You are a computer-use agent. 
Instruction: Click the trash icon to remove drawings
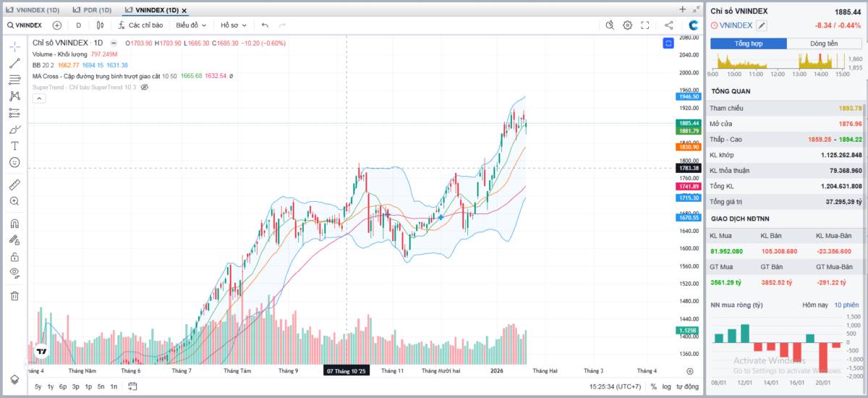[14, 295]
